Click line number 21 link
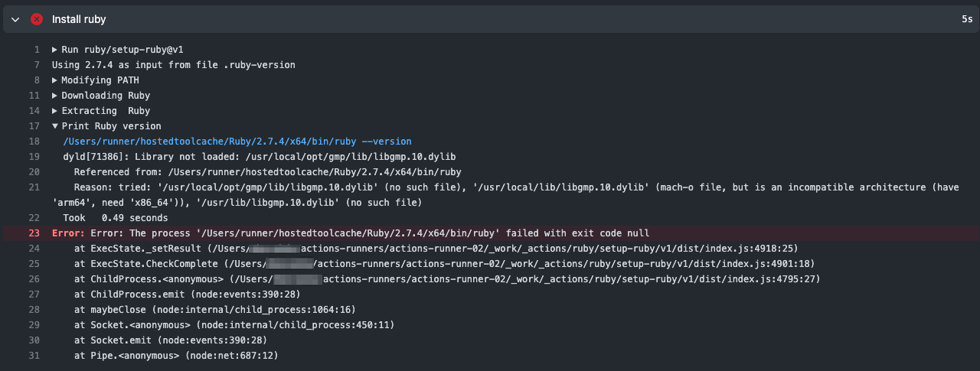Screen dimensions: 980x371 [34, 187]
